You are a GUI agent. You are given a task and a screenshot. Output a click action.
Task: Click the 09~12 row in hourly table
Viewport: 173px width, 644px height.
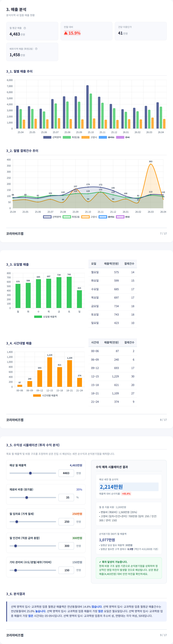(113, 368)
